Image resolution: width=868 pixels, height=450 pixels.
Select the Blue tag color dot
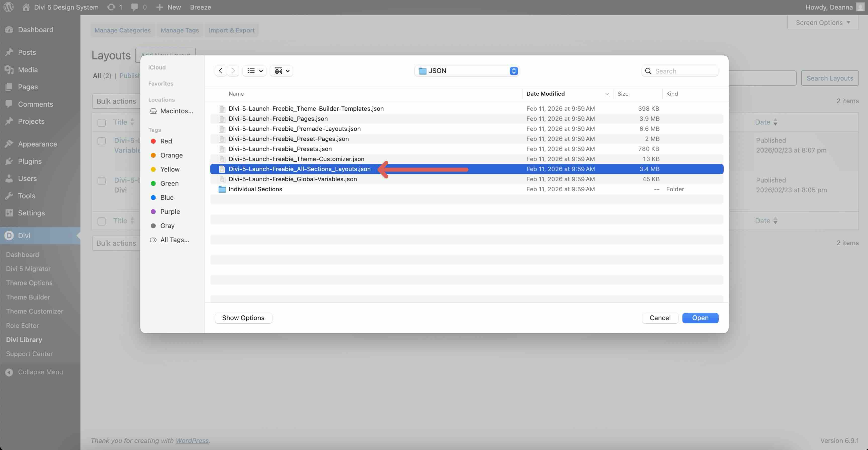pos(154,198)
